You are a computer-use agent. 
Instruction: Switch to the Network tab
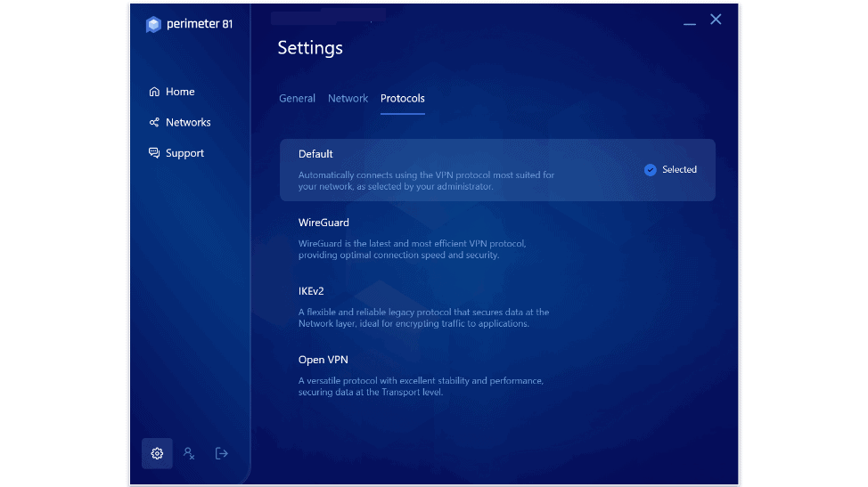tap(348, 99)
